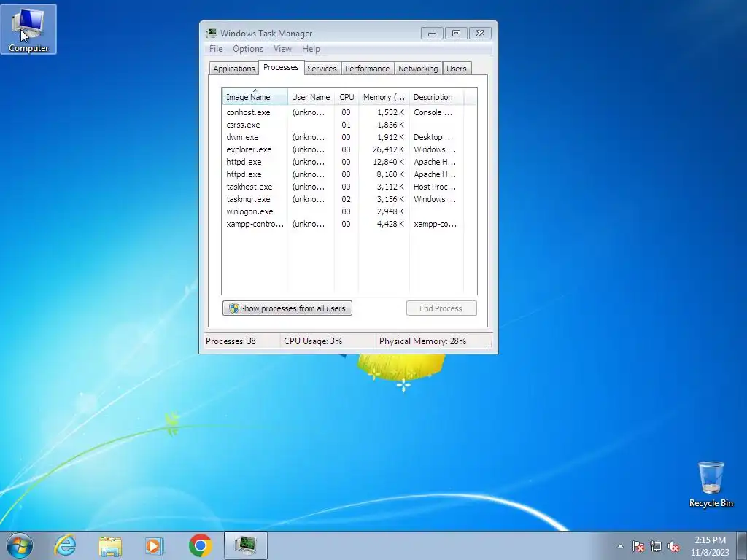Switch to the Networking tab
Screen dimensions: 747x560
click(418, 69)
